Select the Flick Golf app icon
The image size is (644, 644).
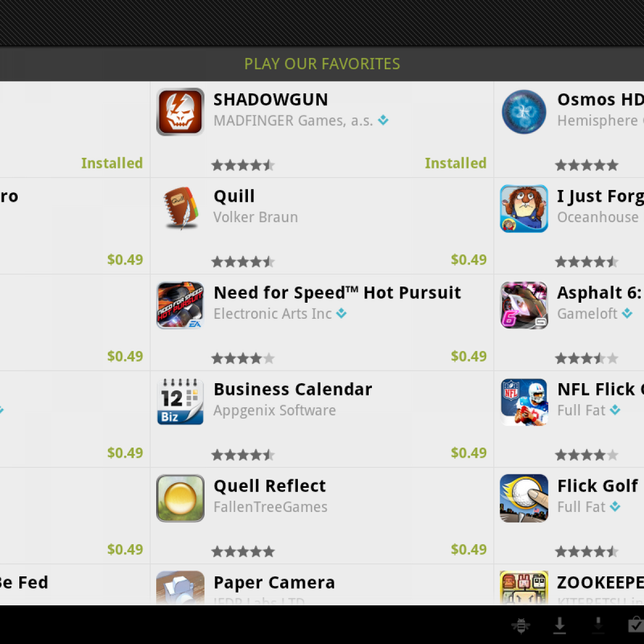coord(524,498)
